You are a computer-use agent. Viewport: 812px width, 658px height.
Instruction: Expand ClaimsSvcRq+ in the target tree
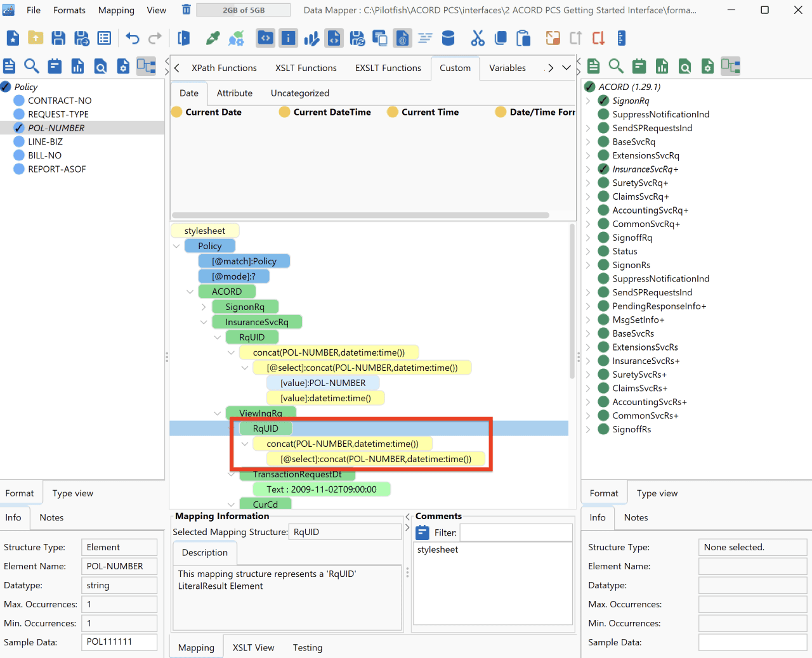(588, 197)
